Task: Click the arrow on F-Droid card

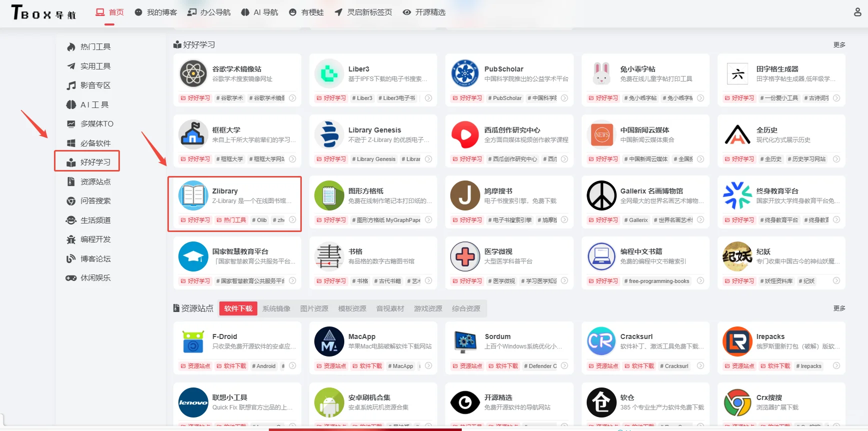Action: [292, 366]
